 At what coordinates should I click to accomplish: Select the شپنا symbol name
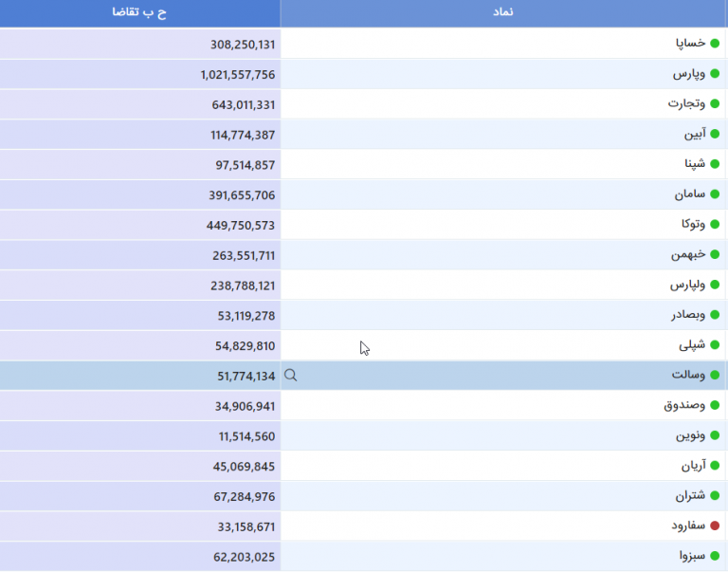pos(695,164)
